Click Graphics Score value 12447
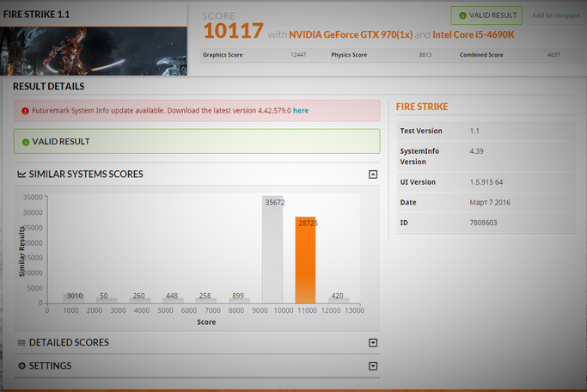587x392 pixels. pyautogui.click(x=298, y=55)
